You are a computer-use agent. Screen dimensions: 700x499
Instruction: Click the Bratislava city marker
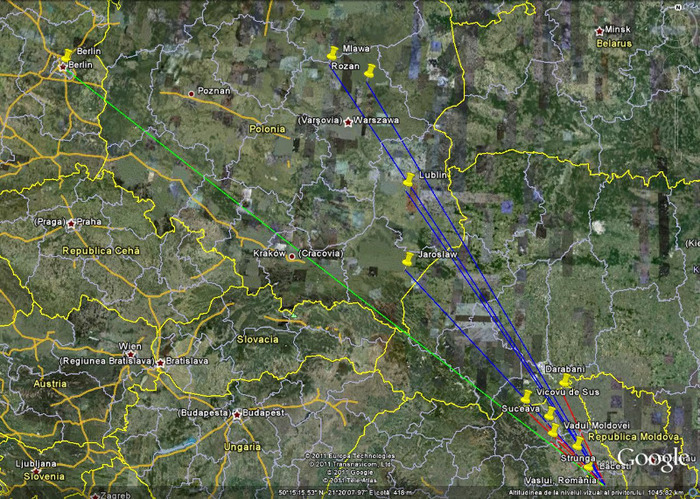(x=159, y=362)
